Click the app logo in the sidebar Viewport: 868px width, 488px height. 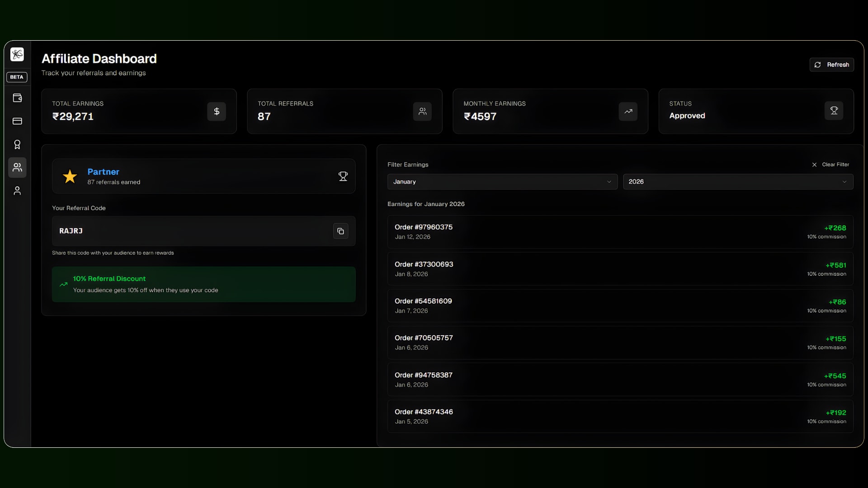point(17,55)
